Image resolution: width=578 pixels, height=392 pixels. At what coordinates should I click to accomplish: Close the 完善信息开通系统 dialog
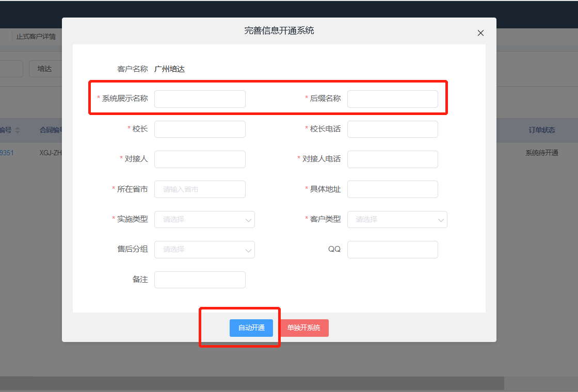coord(480,33)
